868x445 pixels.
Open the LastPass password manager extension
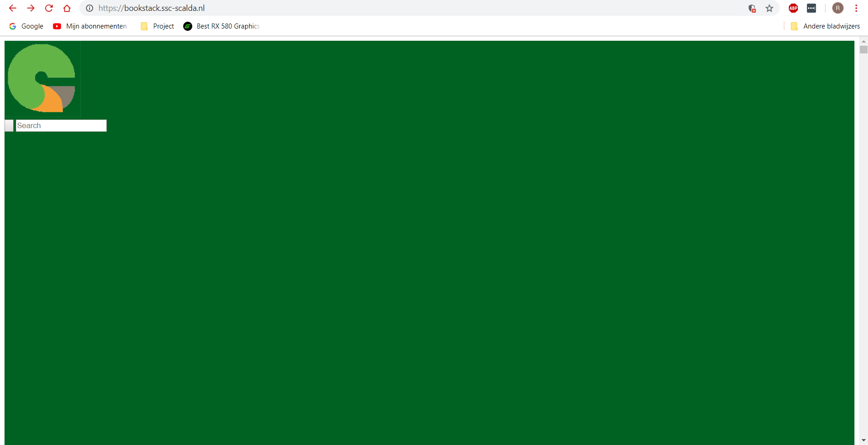click(x=811, y=8)
